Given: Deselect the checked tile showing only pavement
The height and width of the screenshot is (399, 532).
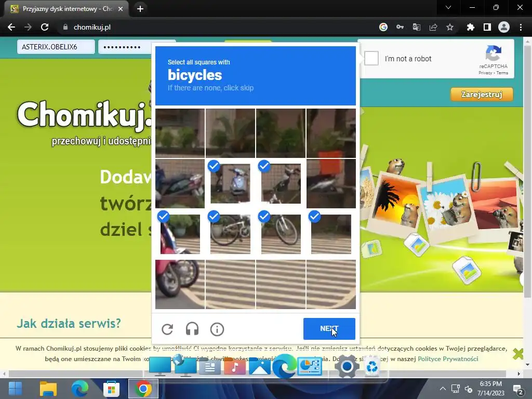Looking at the screenshot, I should point(331,234).
